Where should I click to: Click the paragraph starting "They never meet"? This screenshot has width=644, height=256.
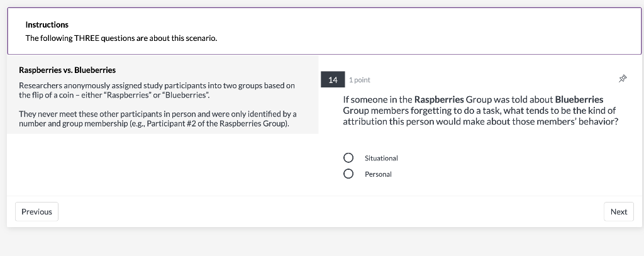157,118
